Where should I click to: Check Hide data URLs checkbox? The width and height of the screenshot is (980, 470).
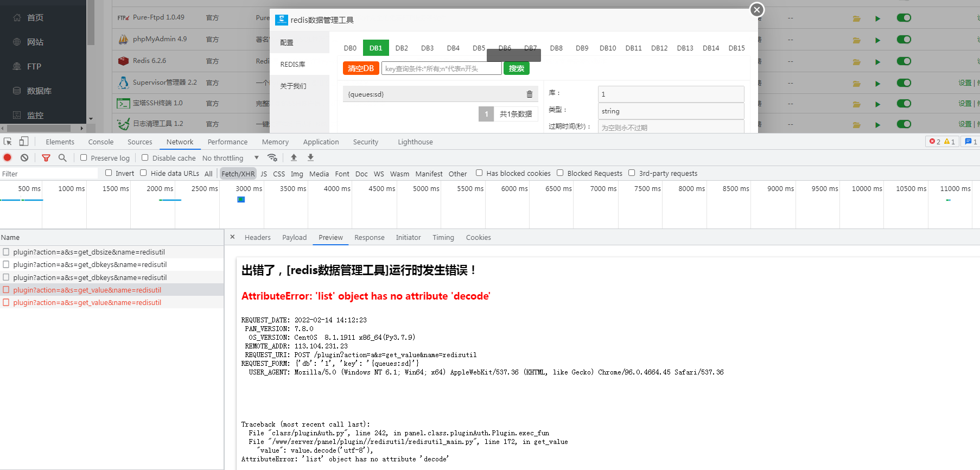pos(143,173)
